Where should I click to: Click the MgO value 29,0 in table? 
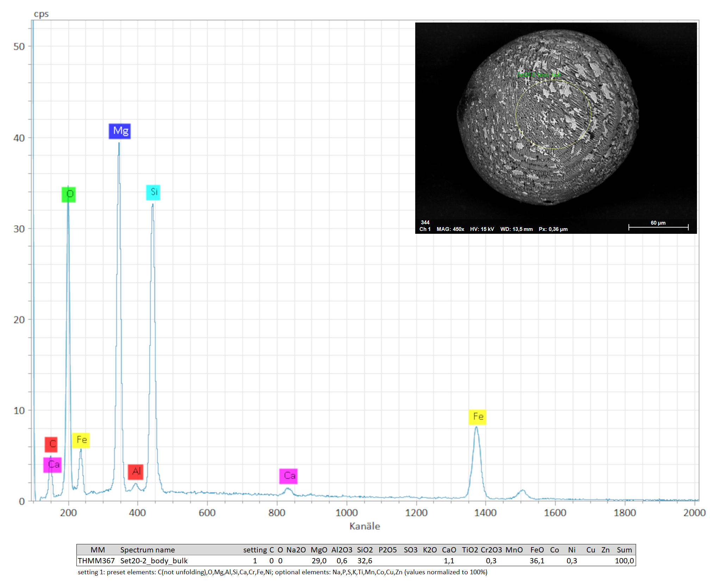pyautogui.click(x=319, y=561)
